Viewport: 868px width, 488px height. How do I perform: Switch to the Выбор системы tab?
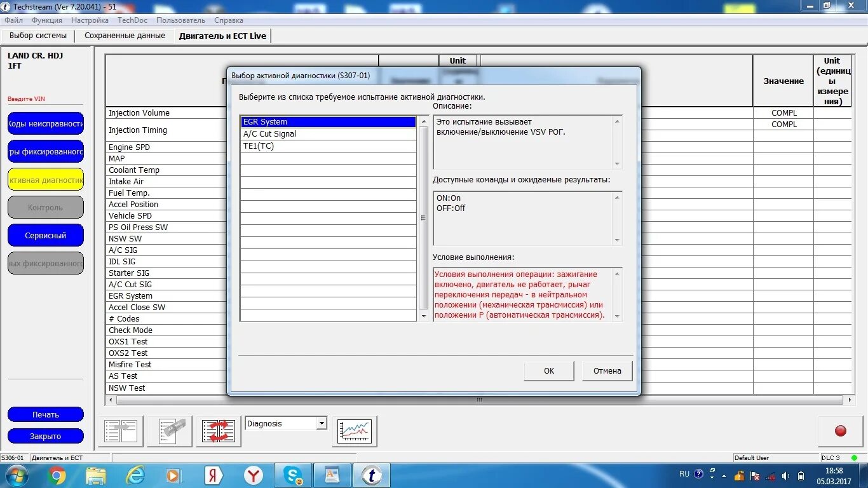click(38, 36)
